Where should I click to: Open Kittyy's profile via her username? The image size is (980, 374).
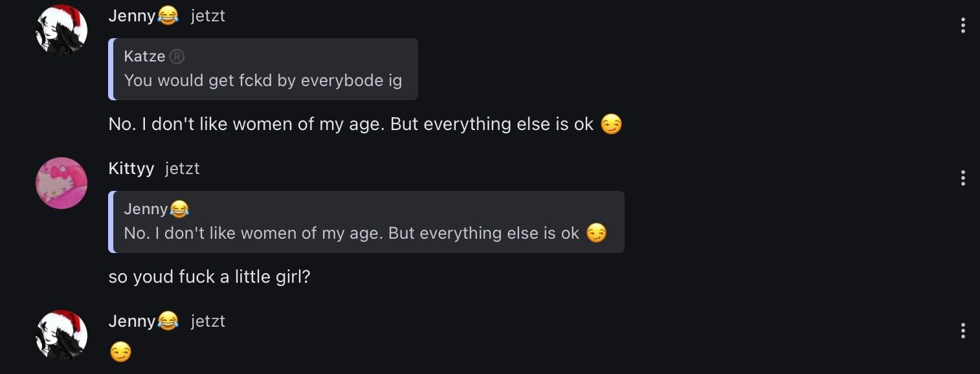click(131, 168)
